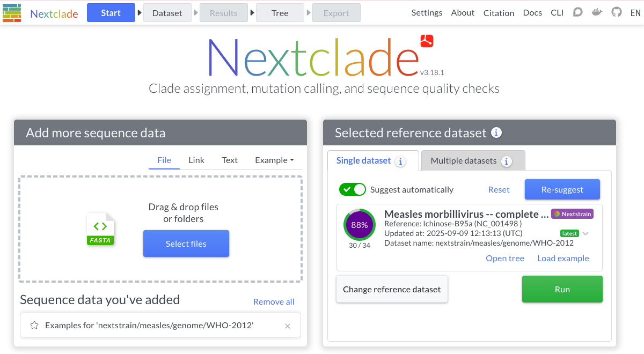The width and height of the screenshot is (644, 354).
Task: Toggle Suggest automatically switch off
Action: coord(352,189)
